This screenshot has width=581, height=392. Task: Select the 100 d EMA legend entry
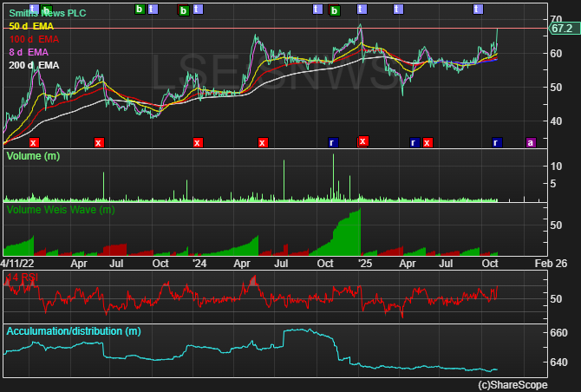[36, 40]
